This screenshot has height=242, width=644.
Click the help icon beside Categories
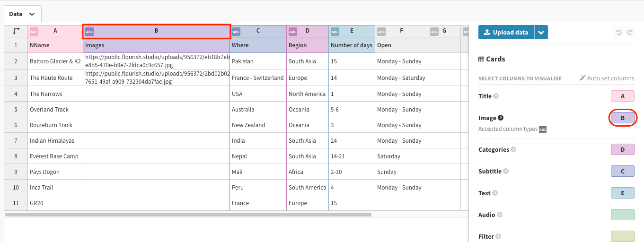(x=513, y=150)
